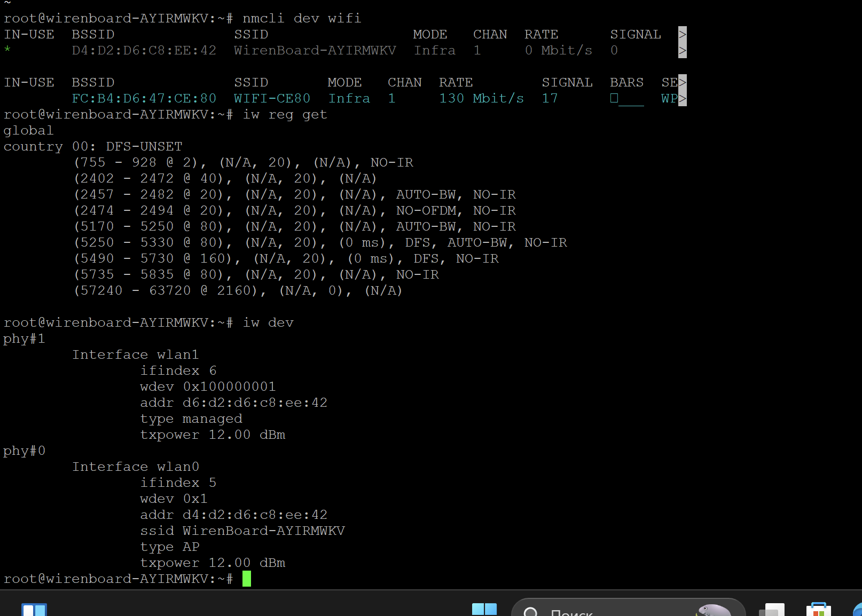Click the command text 'iw reg get'
This screenshot has width=862, height=616.
click(x=285, y=114)
